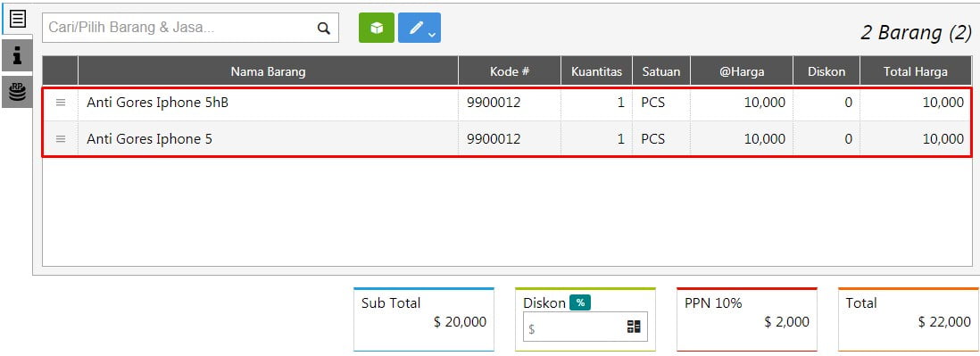Click the Total $ 22,000 box
Viewport: 980px width, 356px height.
click(x=908, y=319)
